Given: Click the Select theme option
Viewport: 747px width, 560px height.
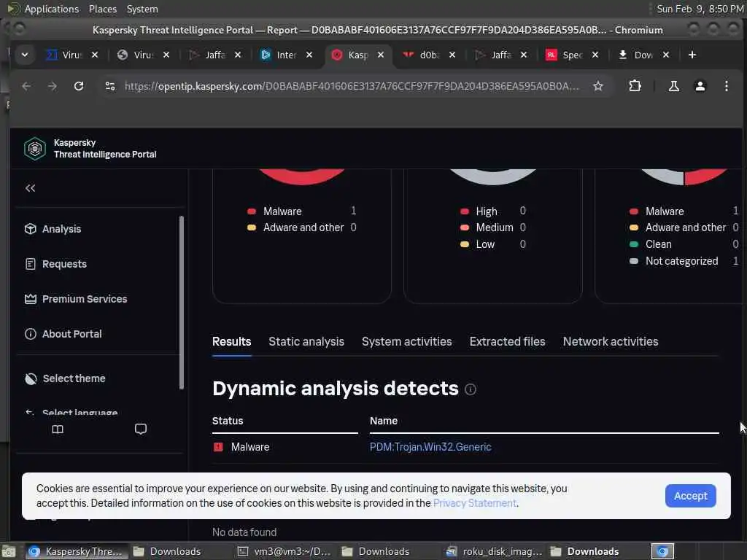Looking at the screenshot, I should coord(65,378).
